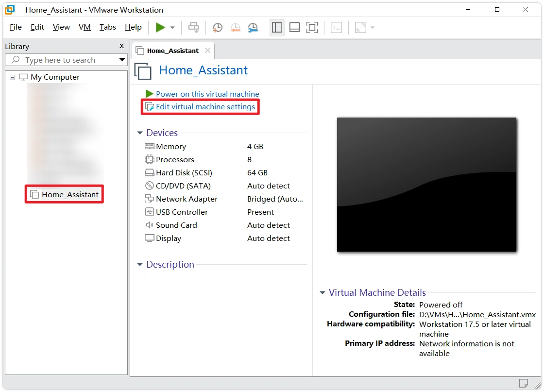The image size is (544, 392).
Task: Click the Sound Card icon
Action: pos(149,225)
